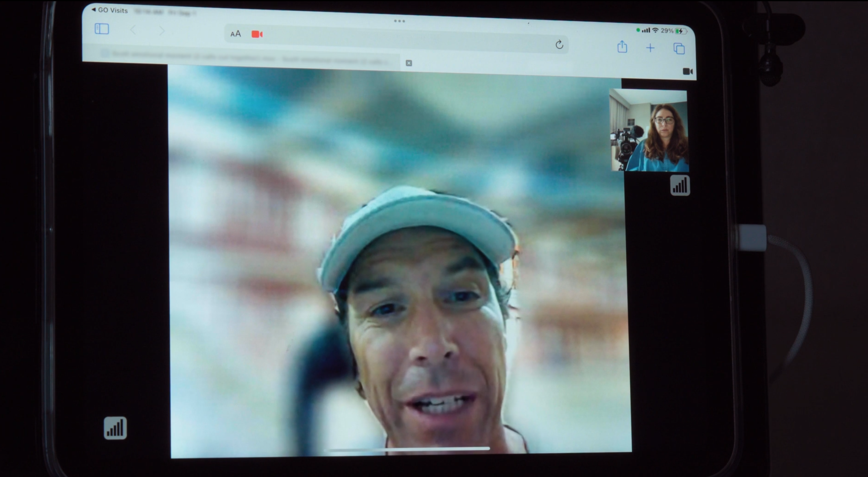Image resolution: width=868 pixels, height=477 pixels.
Task: Reload the current page
Action: click(559, 45)
